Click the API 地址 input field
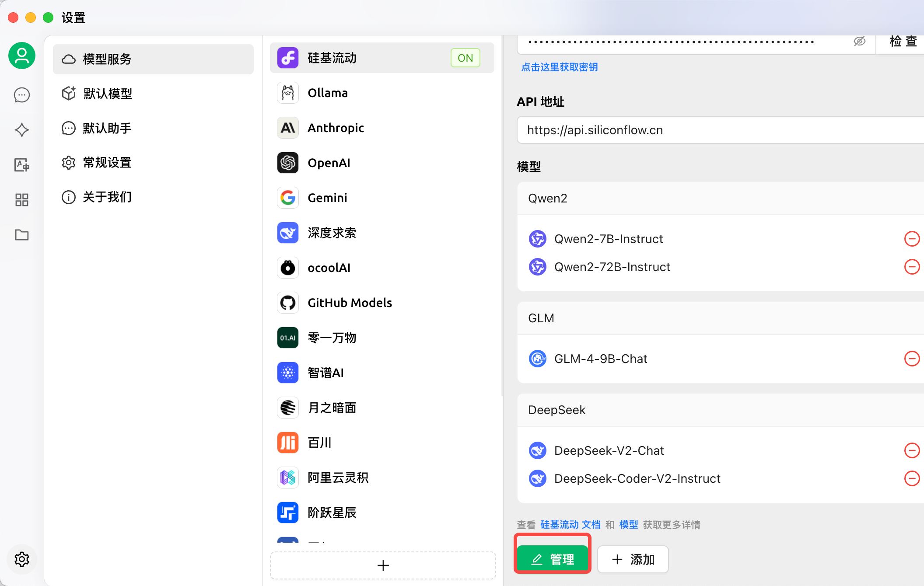 717,130
